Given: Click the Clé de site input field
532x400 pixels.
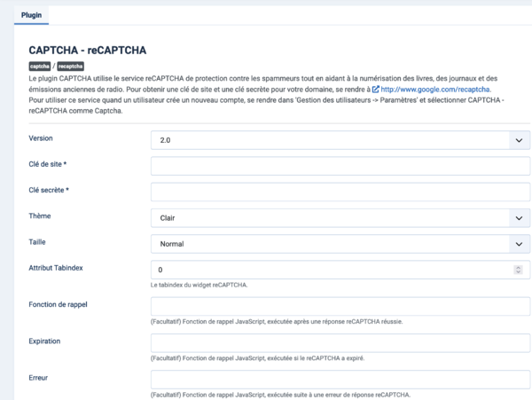Looking at the screenshot, I should coord(340,166).
